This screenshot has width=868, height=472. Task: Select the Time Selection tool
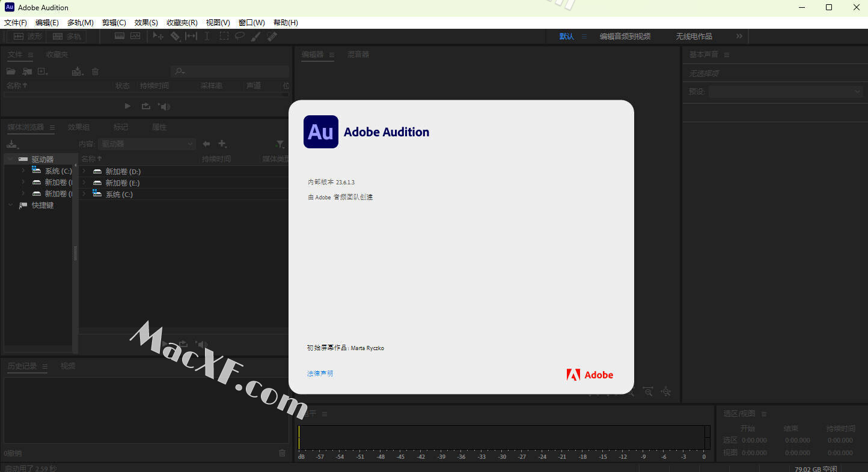click(x=207, y=36)
